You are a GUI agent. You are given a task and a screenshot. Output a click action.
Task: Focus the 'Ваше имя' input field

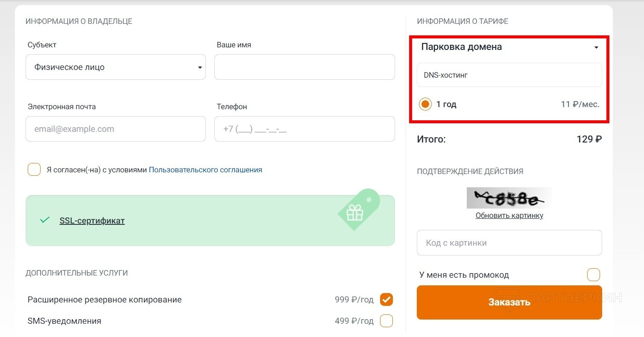pos(304,67)
